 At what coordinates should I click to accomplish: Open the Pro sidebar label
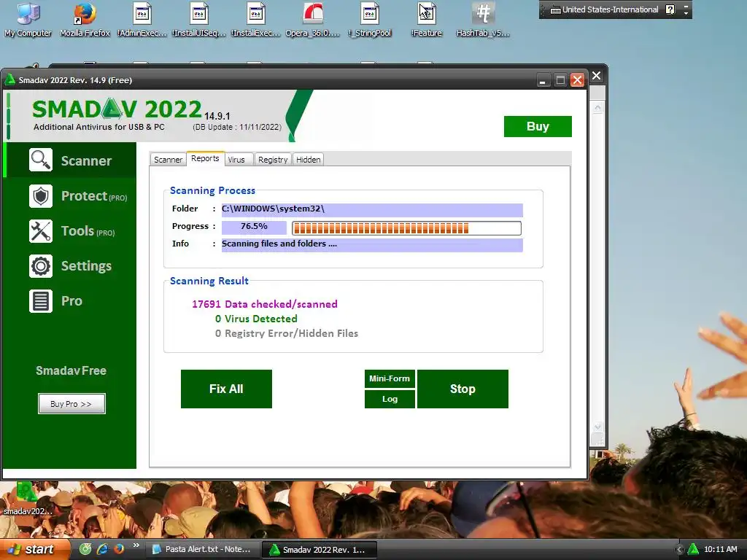click(72, 301)
